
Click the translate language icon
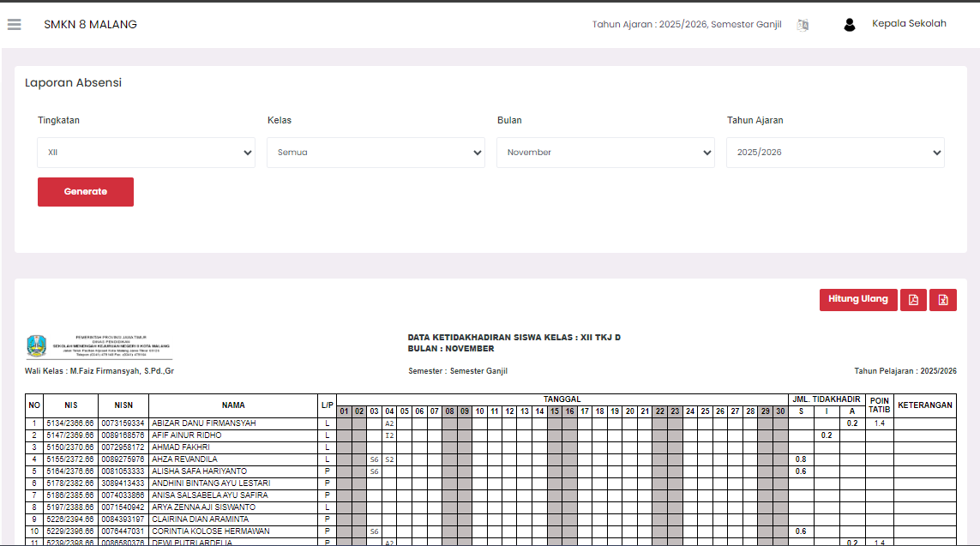[803, 25]
